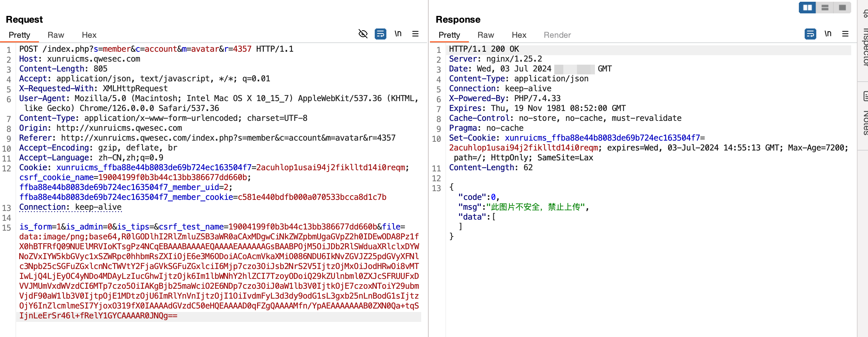Click HTTP/1.1 200 OK status line

484,49
